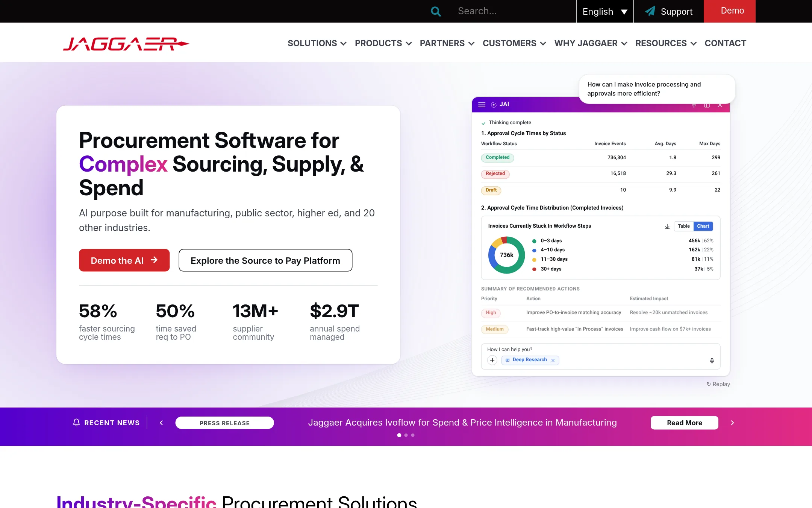Click the red 30+ days legend dot
The image size is (812, 508).
click(534, 269)
